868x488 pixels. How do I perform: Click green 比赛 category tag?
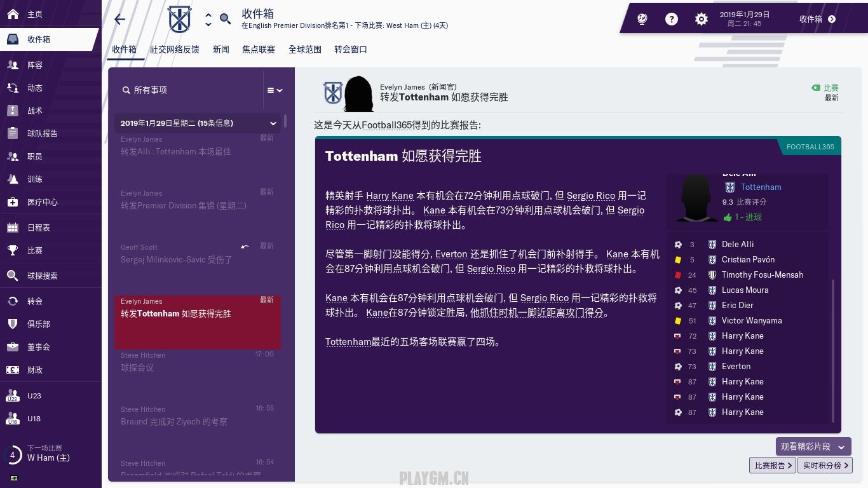[x=825, y=88]
